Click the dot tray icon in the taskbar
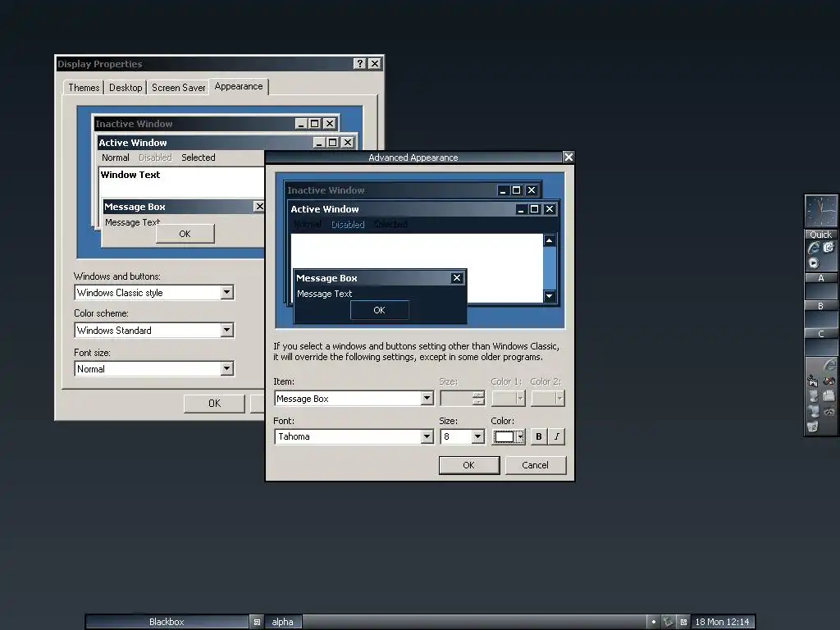 click(x=654, y=622)
